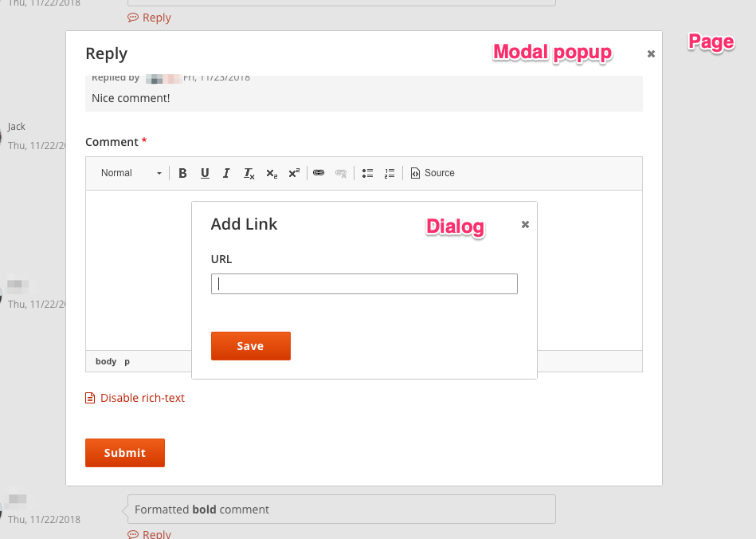Select the body element in the status path
The height and width of the screenshot is (539, 756).
(x=105, y=361)
